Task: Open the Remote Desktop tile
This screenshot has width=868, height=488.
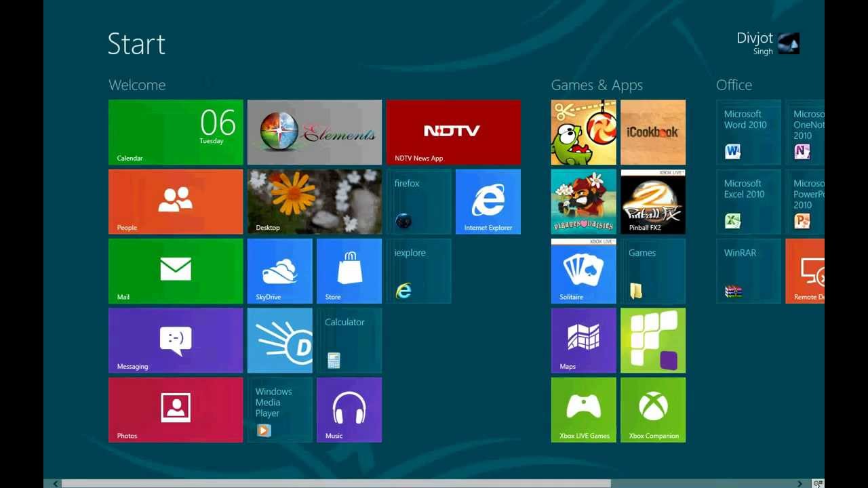Action: tap(806, 271)
